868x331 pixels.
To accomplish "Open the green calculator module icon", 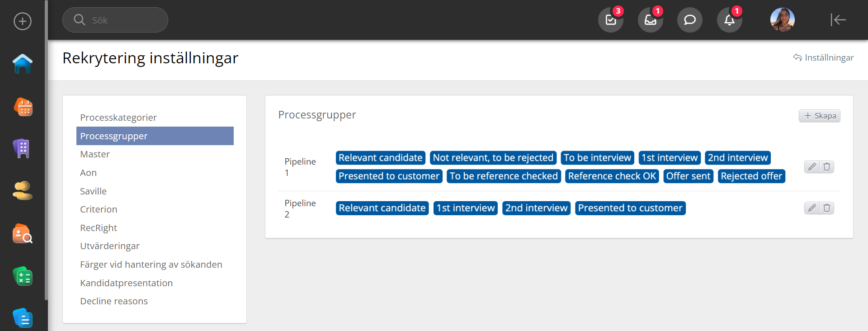I will 23,276.
